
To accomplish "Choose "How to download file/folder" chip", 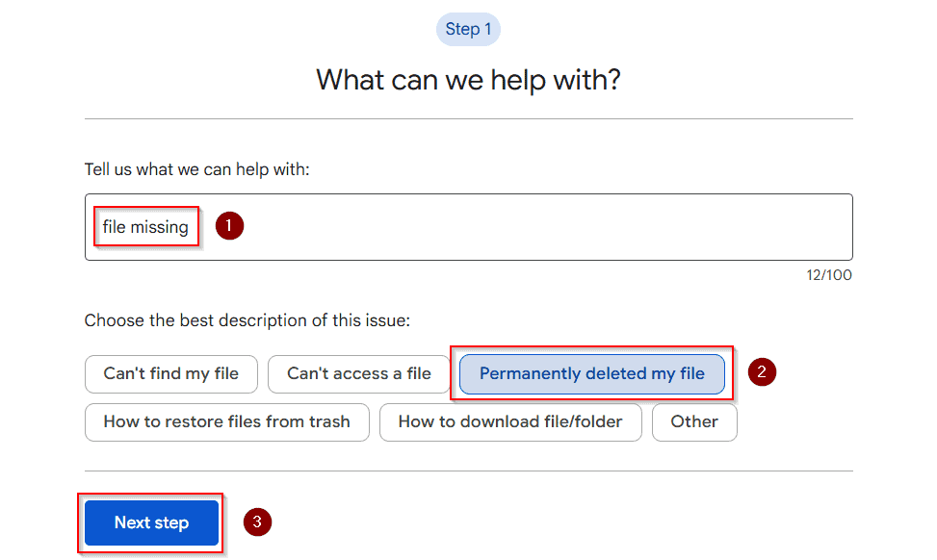I will point(510,422).
